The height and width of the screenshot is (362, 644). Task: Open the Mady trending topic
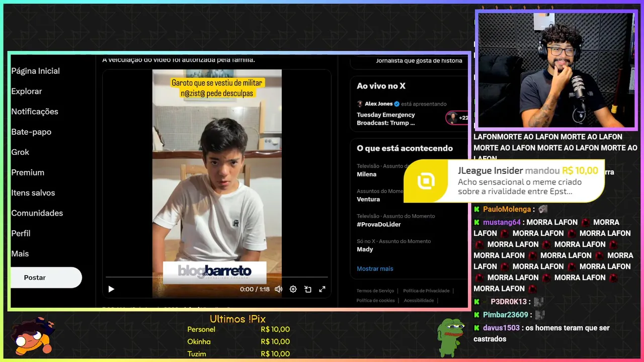[365, 249]
